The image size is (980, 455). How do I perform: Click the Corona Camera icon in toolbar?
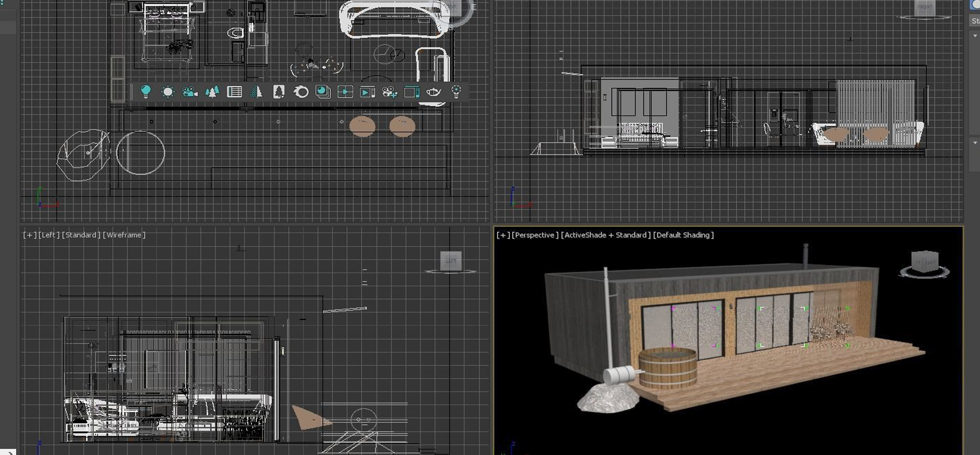pyautogui.click(x=190, y=92)
